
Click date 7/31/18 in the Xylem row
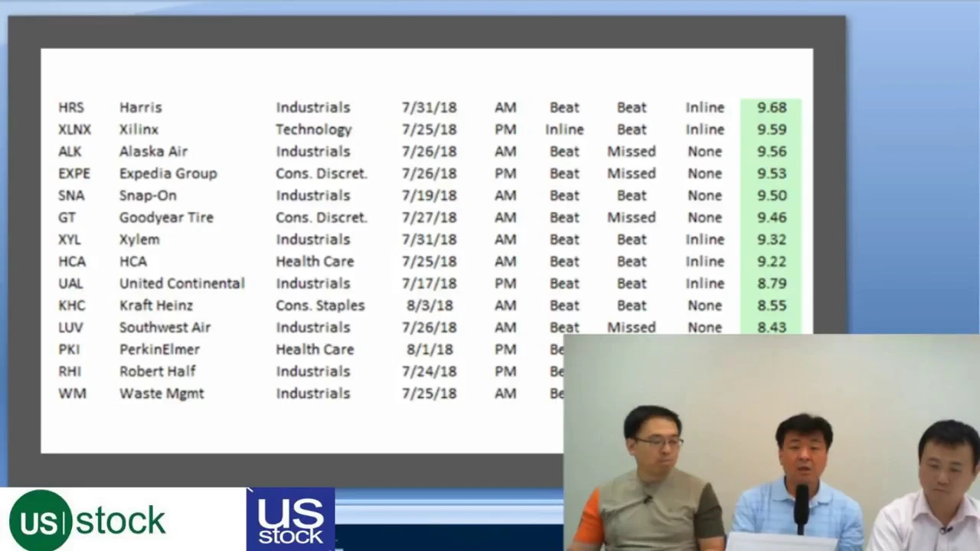(429, 240)
